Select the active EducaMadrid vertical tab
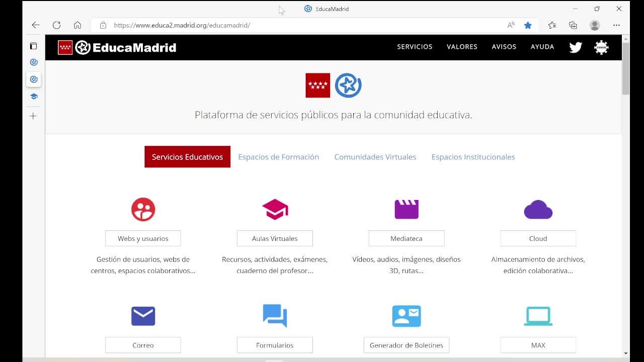The image size is (644, 362). [34, 79]
